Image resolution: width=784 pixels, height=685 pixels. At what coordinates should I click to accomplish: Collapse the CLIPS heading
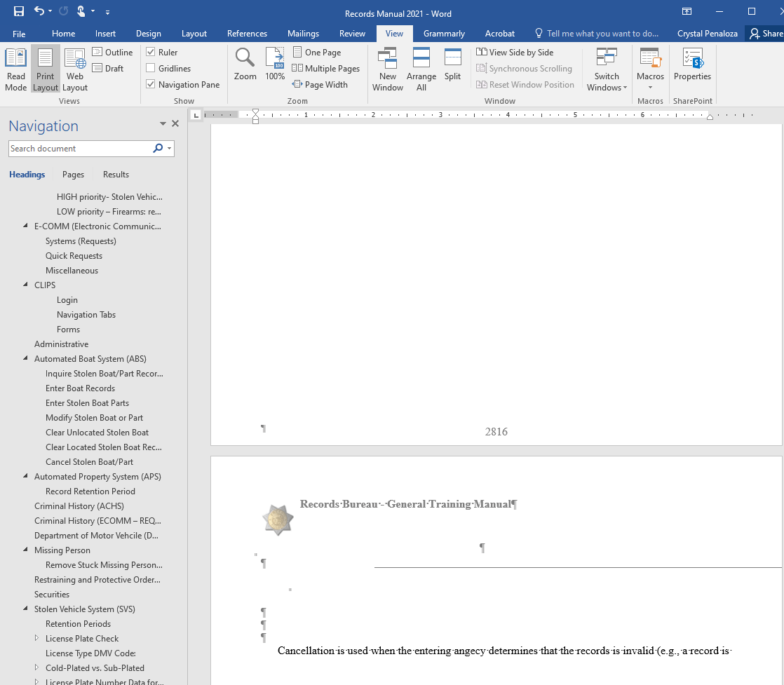(25, 285)
